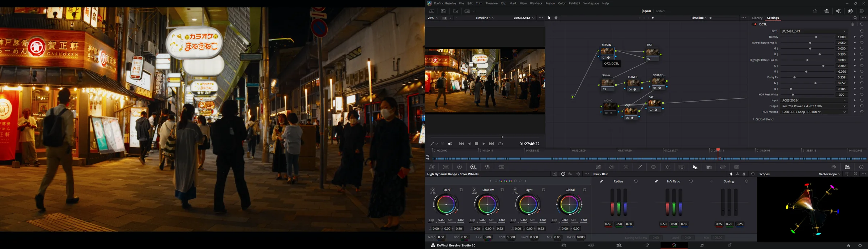868x249 pixels.
Task: Open the Output Rec 709 dropdown
Action: coord(813,106)
